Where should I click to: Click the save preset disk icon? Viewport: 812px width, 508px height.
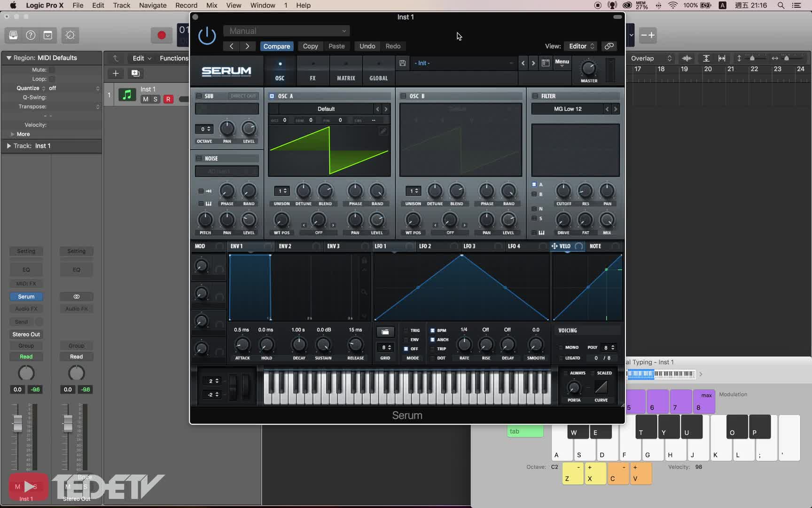(x=402, y=63)
